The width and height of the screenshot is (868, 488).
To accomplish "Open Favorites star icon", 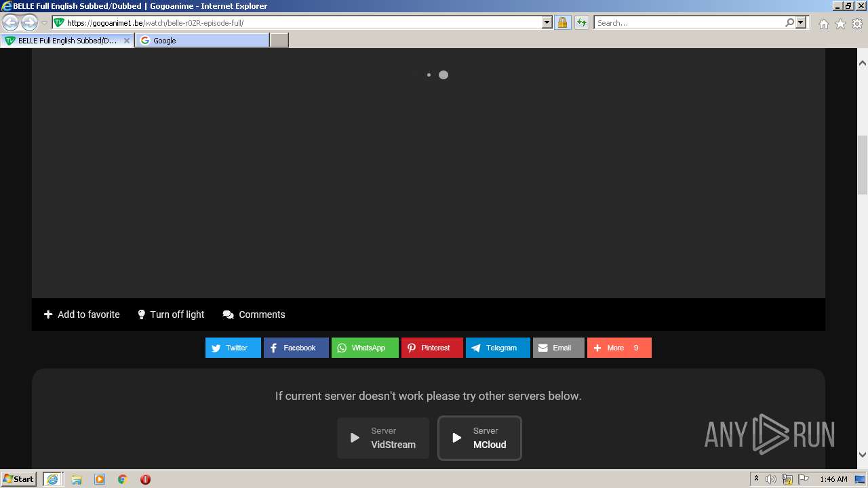I will pos(840,24).
